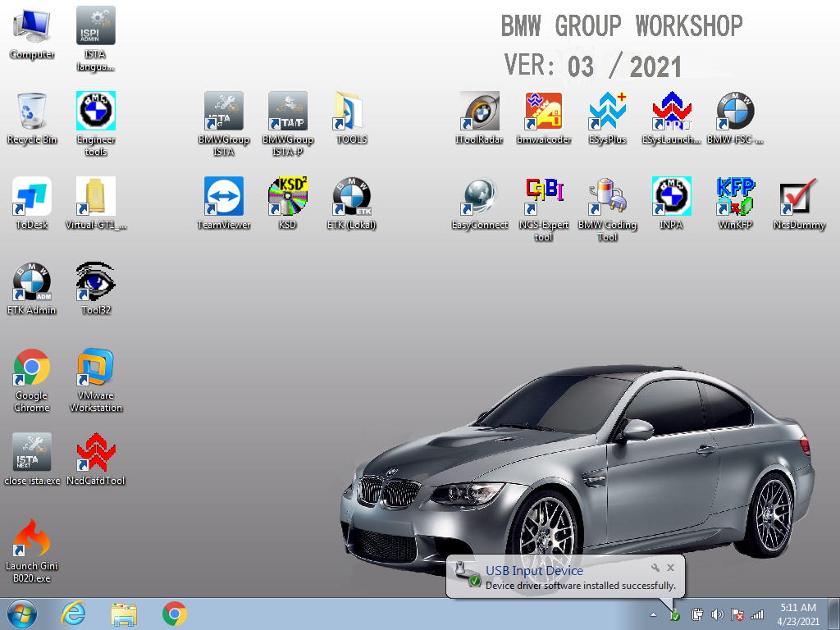The height and width of the screenshot is (630, 840).
Task: Open the BMW Coding Tool icon
Action: tap(607, 197)
